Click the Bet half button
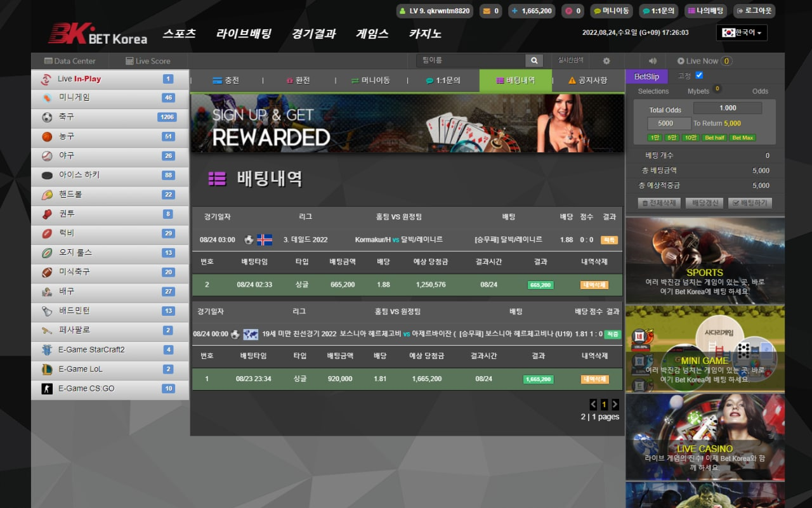The width and height of the screenshot is (812, 508). coord(714,138)
